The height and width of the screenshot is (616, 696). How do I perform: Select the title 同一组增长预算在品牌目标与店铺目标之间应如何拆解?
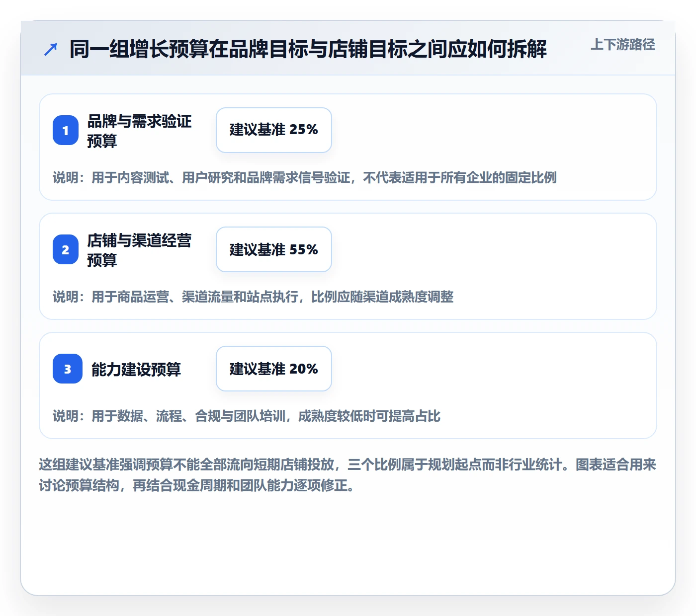(308, 49)
